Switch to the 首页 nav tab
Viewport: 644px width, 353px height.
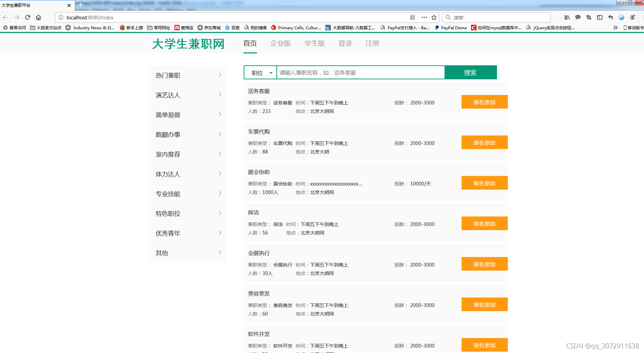click(x=250, y=43)
